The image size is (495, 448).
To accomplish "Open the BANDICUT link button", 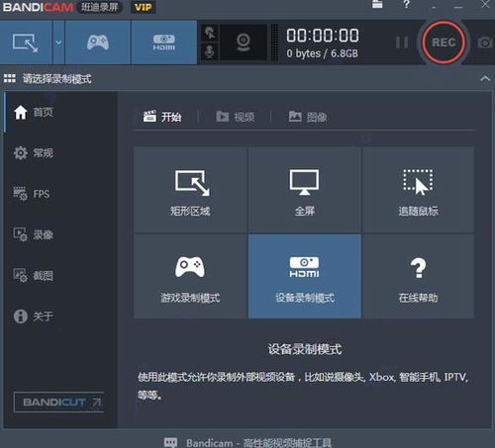I will [x=58, y=403].
